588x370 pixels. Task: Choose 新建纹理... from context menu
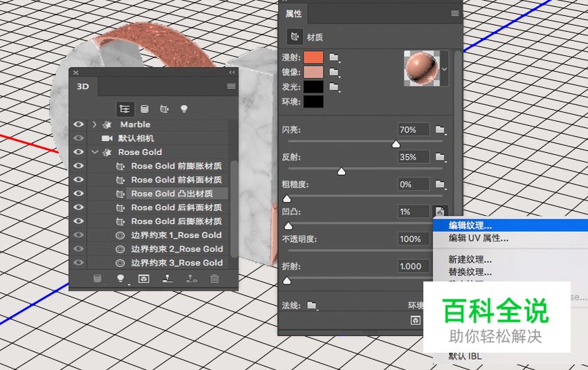tap(511, 259)
